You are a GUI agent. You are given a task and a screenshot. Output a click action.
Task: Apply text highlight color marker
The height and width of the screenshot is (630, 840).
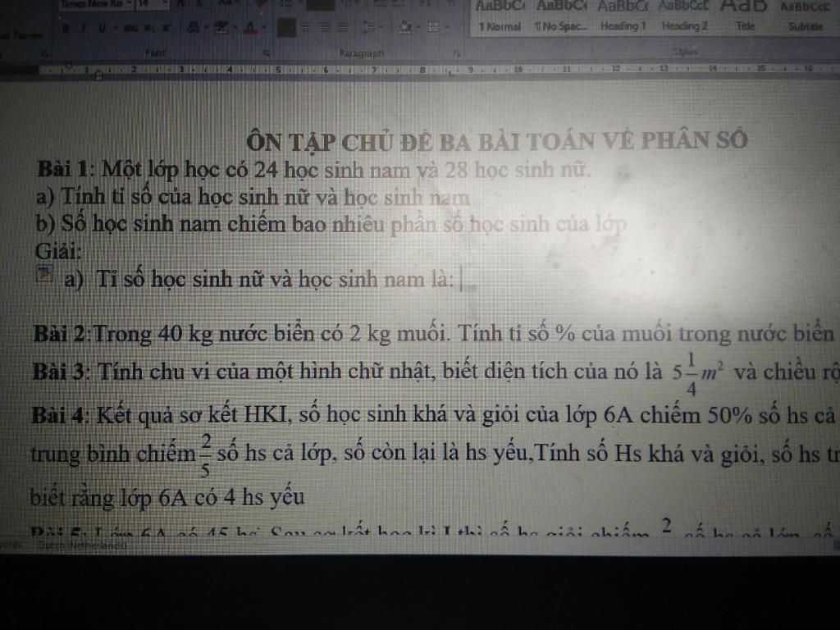221,27
